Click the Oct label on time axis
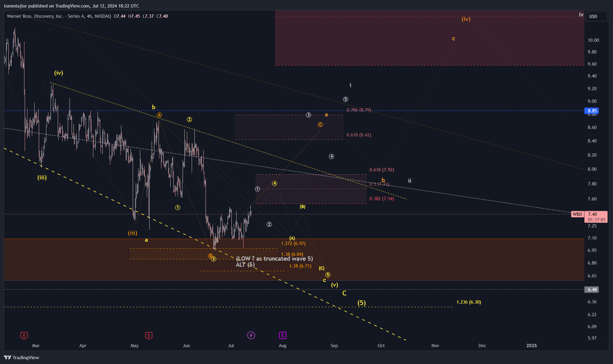Viewport: 613px width, 364px height. tap(381, 346)
